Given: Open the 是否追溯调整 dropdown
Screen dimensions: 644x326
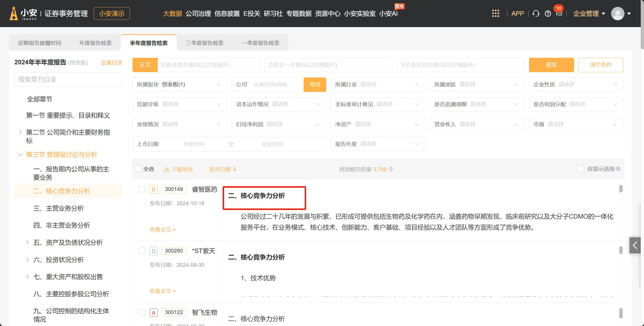Looking at the screenshot, I should click(x=477, y=104).
